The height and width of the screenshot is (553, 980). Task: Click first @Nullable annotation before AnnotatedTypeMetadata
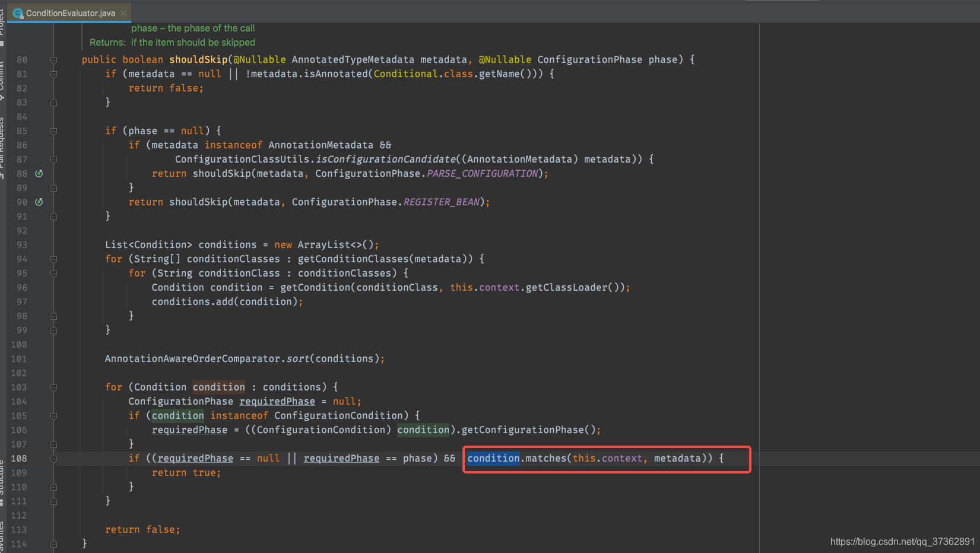pyautogui.click(x=259, y=59)
